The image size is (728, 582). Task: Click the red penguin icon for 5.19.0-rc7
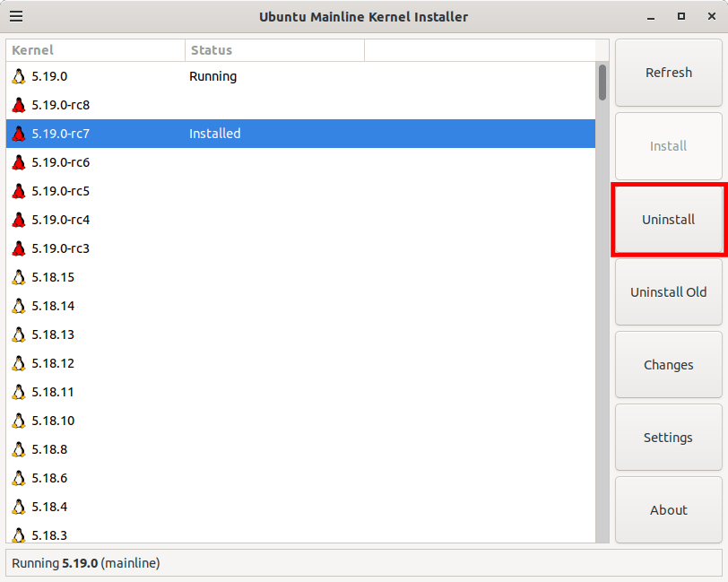(x=19, y=134)
